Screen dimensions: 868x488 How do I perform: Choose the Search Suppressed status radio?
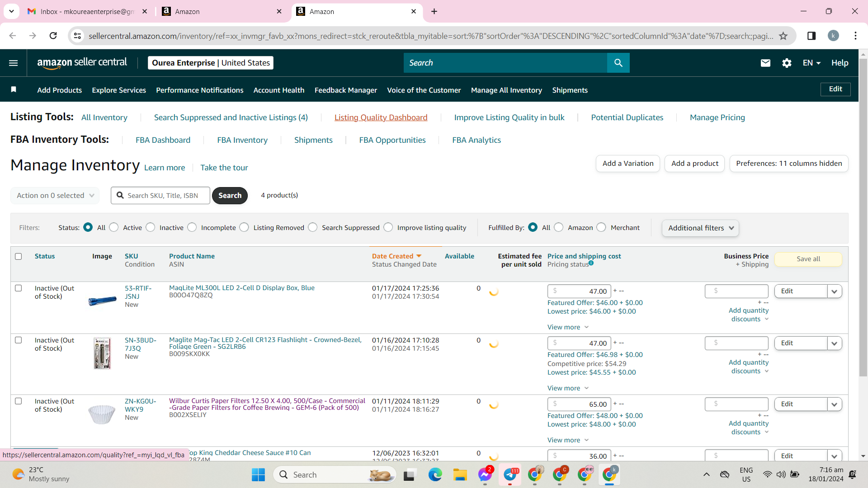click(313, 227)
